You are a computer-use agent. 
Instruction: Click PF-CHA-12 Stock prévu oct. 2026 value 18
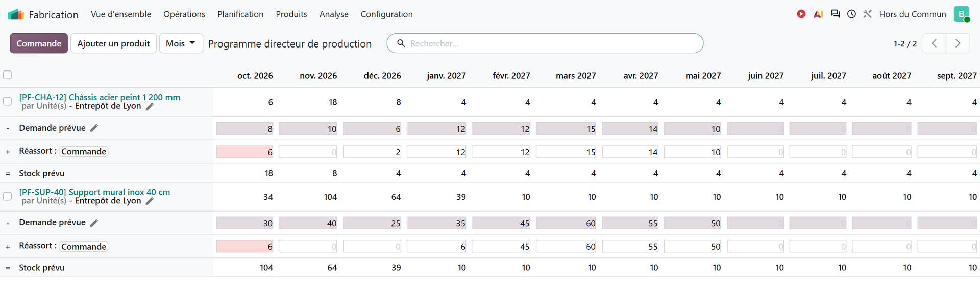(x=268, y=173)
